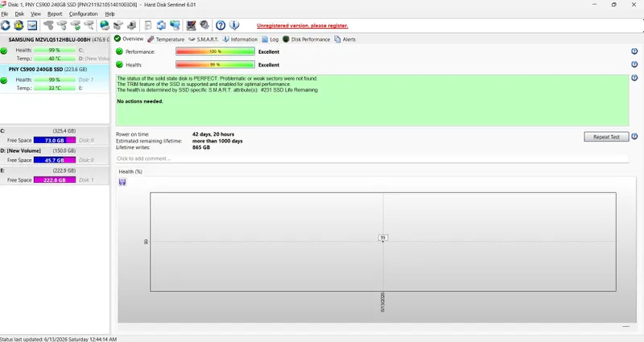
Task: Click the 'No actions needed.' text
Action: (140, 101)
